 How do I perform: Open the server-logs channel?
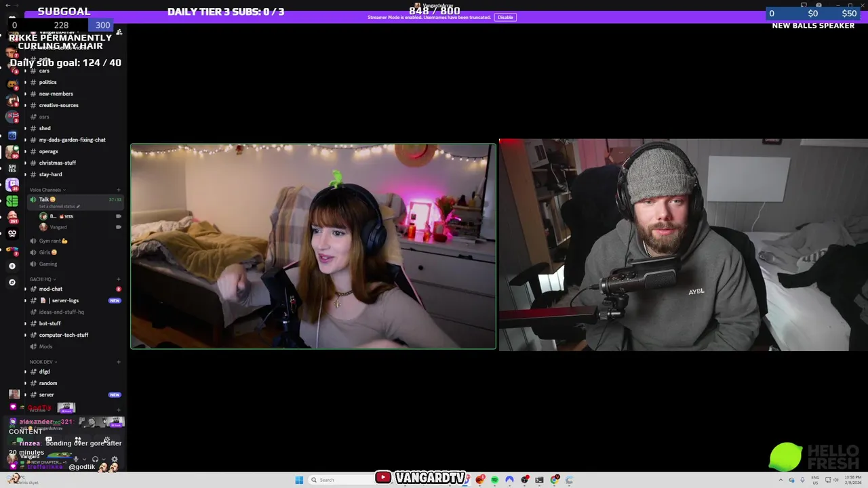[61, 300]
